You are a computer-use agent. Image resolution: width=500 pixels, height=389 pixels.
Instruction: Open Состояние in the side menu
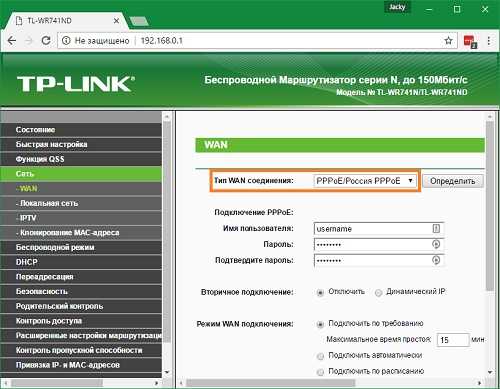pyautogui.click(x=81, y=130)
